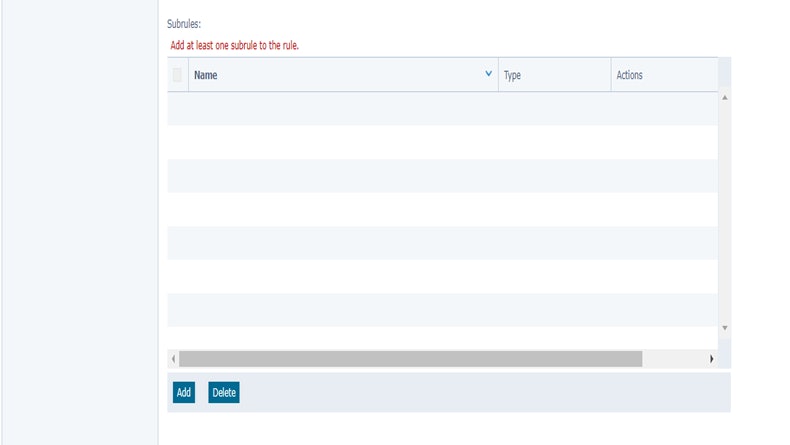Viewport: 790px width, 445px height.
Task: Click the vertical scrollbar track
Action: pos(725,212)
